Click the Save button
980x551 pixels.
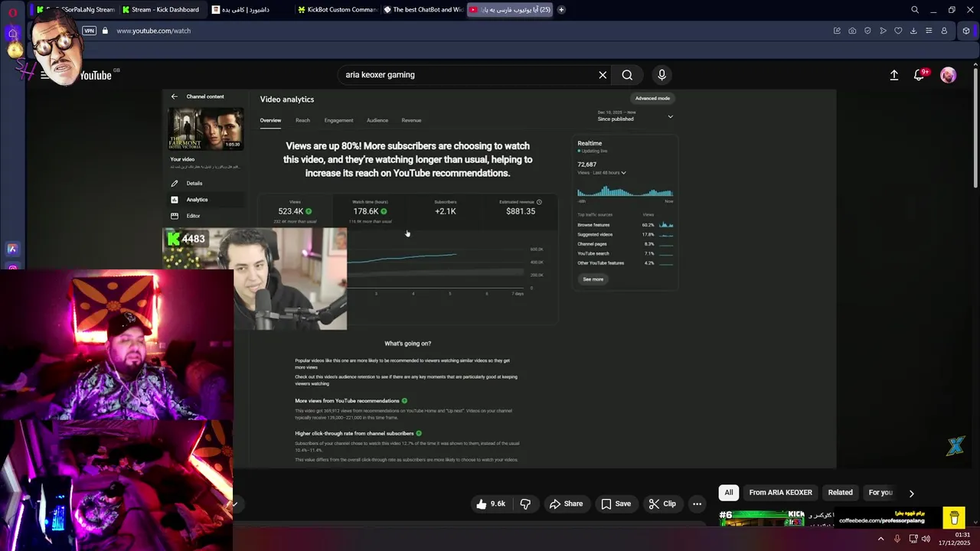[x=616, y=504]
